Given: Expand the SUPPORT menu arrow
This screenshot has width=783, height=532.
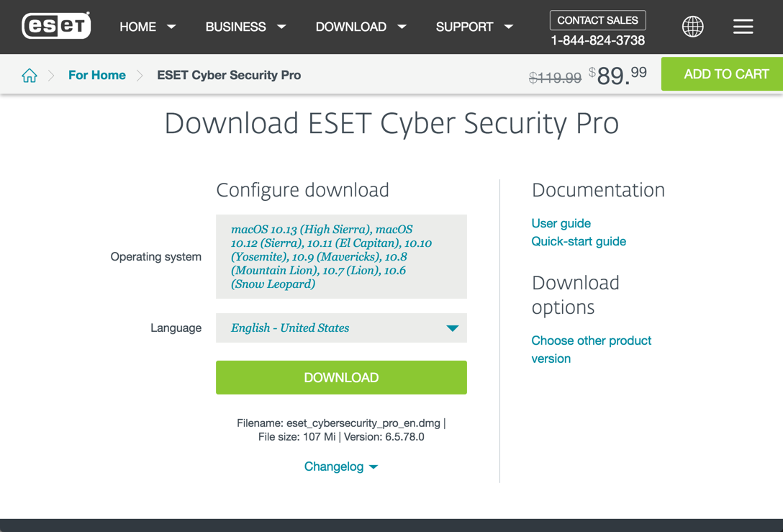Looking at the screenshot, I should [509, 27].
